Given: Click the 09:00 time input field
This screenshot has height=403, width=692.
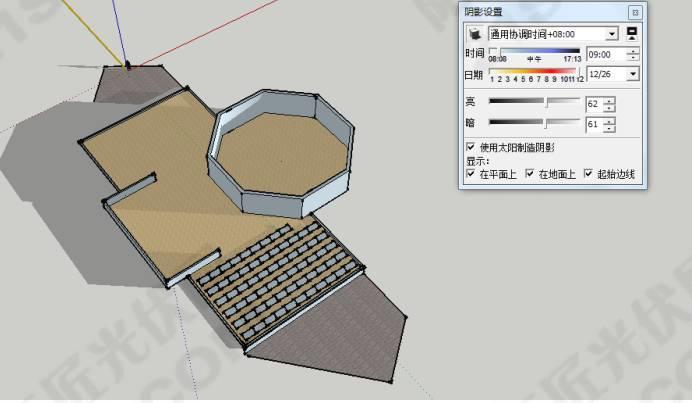Looking at the screenshot, I should coord(604,54).
